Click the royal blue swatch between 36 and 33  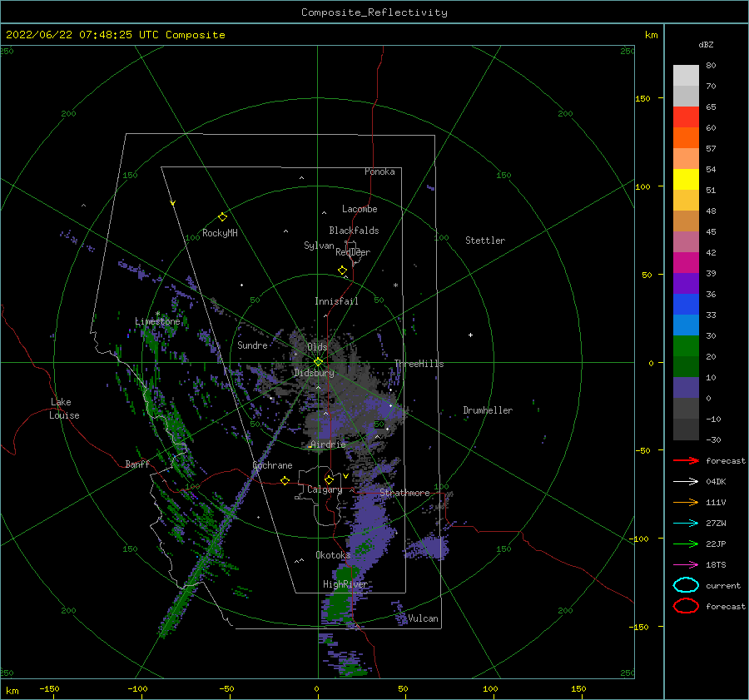(686, 305)
